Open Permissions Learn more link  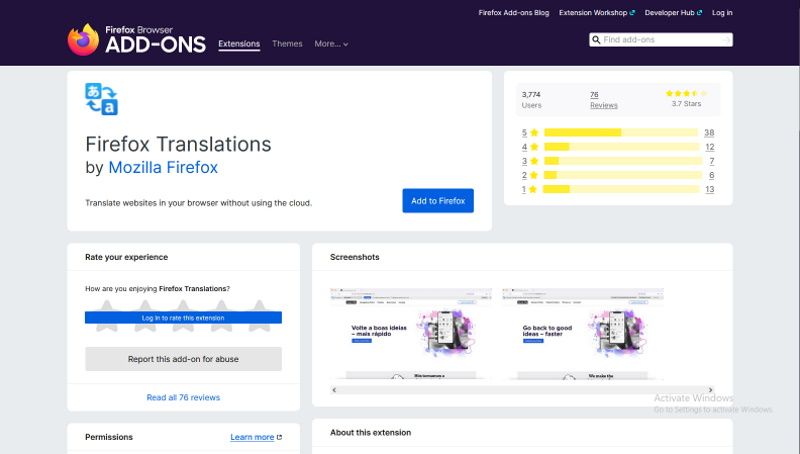[256, 437]
